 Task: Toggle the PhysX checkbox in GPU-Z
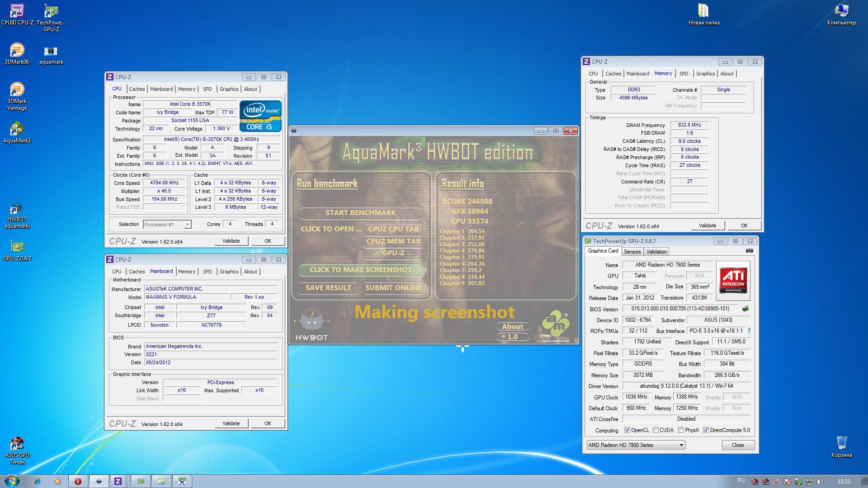click(x=681, y=430)
